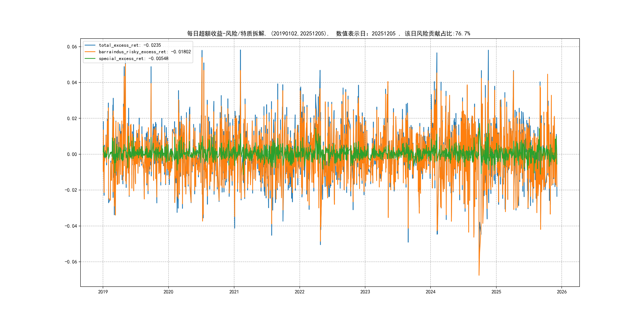Select the total_excess_ret legend label

point(130,45)
